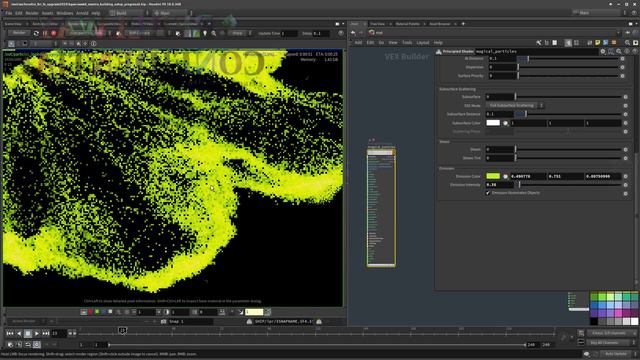Click the wrench tool icon in network editor
This screenshot has width=640, height=360.
(x=539, y=42)
